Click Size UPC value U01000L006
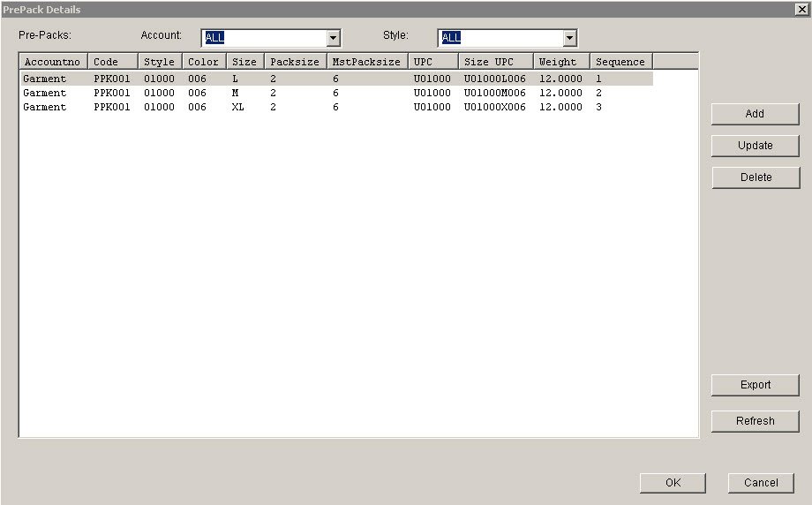The width and height of the screenshot is (812, 505). 494,79
